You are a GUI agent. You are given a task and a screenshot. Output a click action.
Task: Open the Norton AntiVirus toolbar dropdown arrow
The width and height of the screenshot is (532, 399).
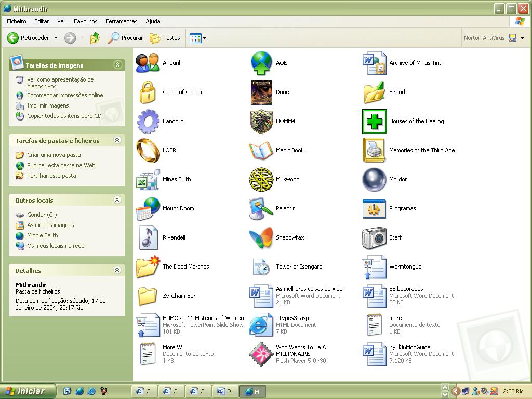click(523, 38)
